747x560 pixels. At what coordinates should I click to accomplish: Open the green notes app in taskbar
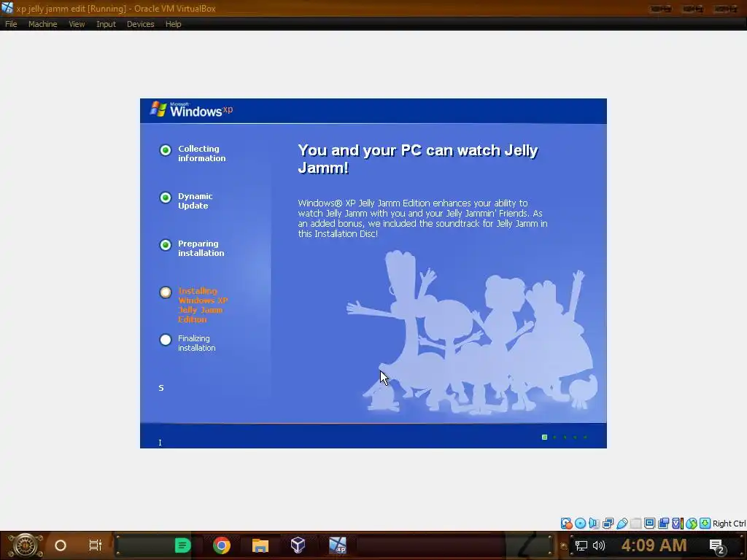click(182, 545)
